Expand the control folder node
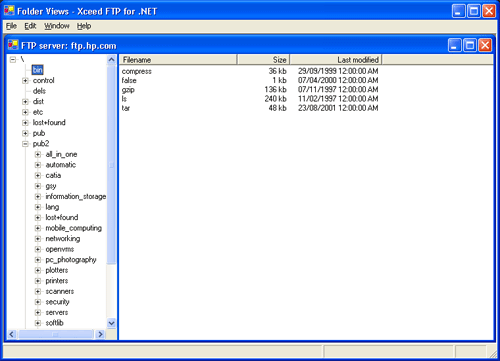The height and width of the screenshot is (361, 500). pos(25,81)
